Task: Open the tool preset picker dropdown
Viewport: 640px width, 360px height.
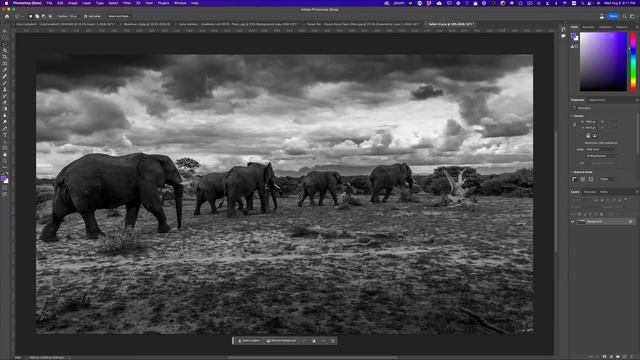Action: 19,16
